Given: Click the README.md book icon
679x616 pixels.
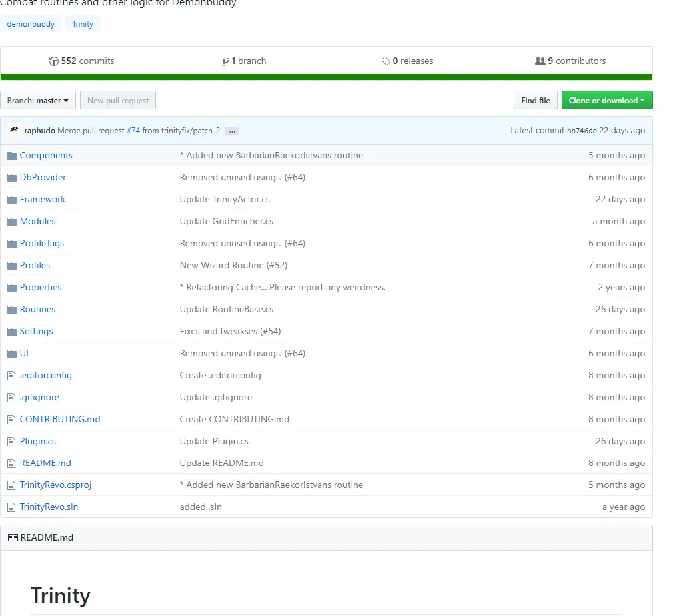Looking at the screenshot, I should 13,538.
